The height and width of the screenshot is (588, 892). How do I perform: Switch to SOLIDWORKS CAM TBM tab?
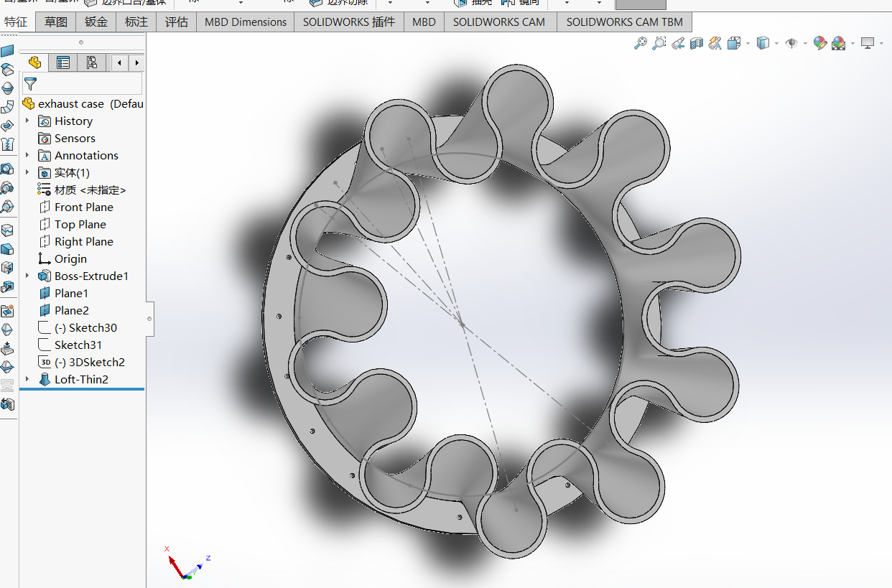(625, 22)
